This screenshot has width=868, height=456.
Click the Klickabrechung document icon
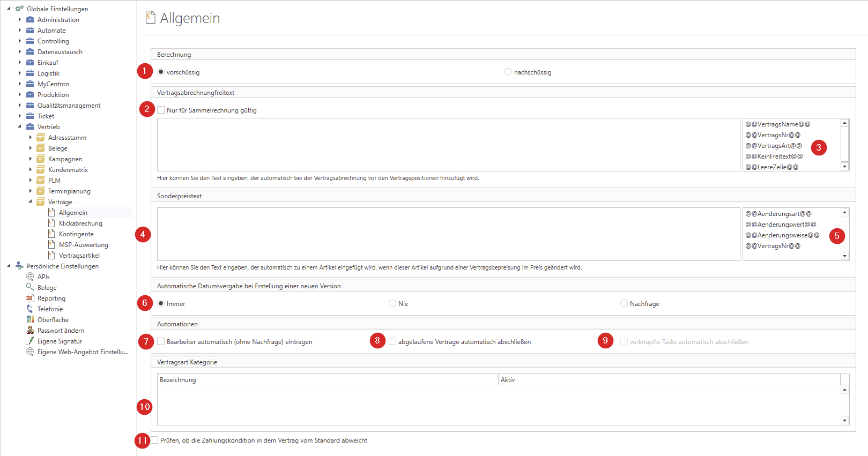tap(51, 223)
